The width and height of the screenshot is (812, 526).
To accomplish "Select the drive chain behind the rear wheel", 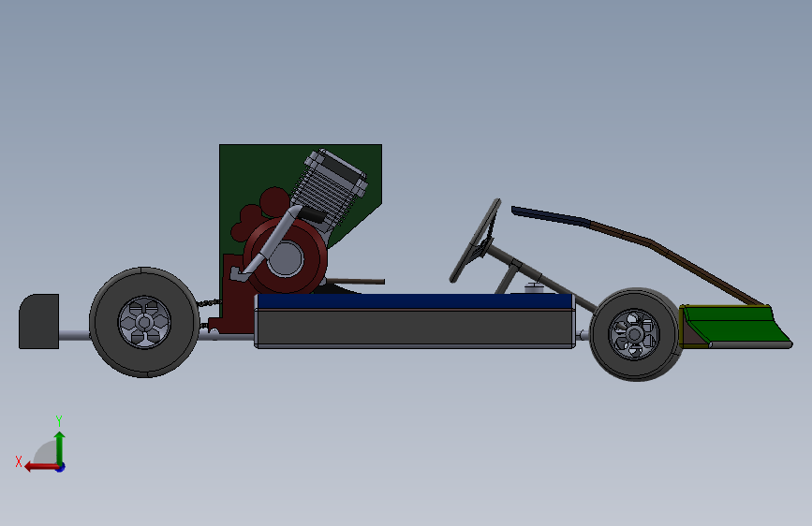I will [x=208, y=302].
